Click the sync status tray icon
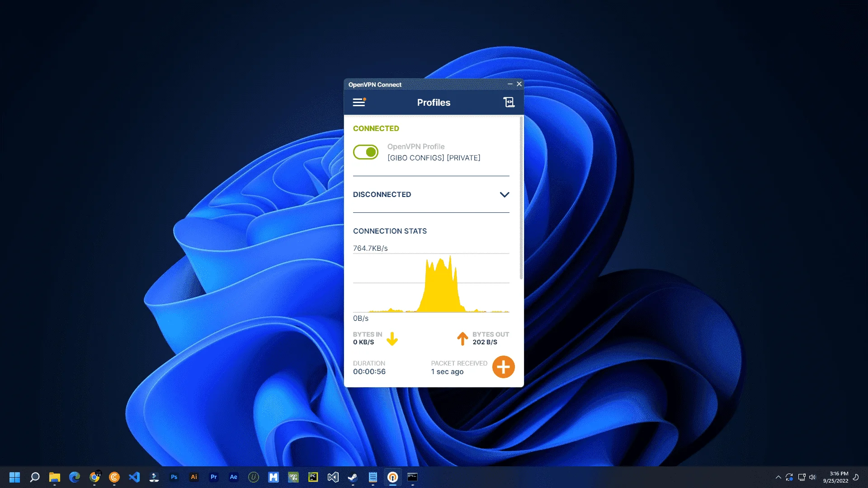This screenshot has width=868, height=488. [x=789, y=477]
